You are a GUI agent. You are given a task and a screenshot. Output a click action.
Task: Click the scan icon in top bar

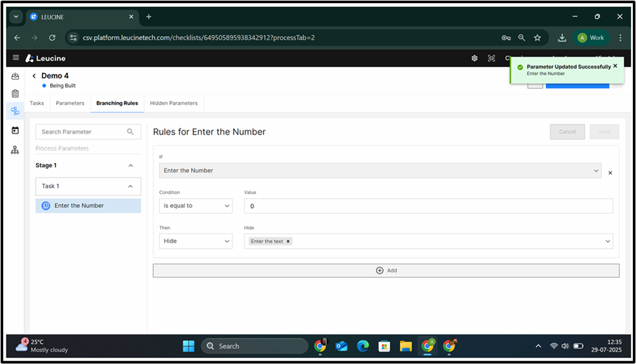491,58
